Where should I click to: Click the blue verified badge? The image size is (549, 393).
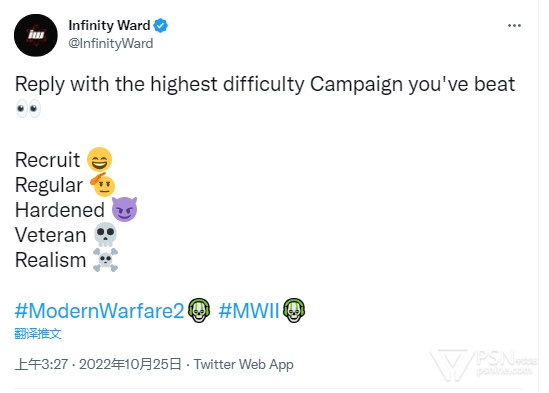tap(161, 25)
